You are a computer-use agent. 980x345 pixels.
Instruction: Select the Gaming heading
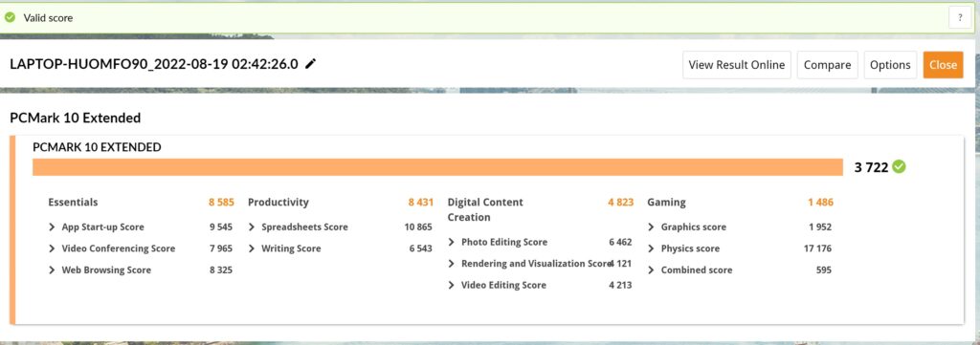point(666,203)
